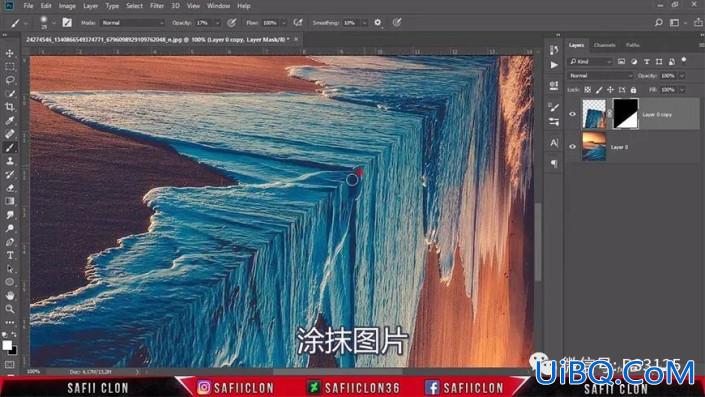The image size is (705, 397).
Task: Click the search icon in options bar
Action: click(x=658, y=22)
